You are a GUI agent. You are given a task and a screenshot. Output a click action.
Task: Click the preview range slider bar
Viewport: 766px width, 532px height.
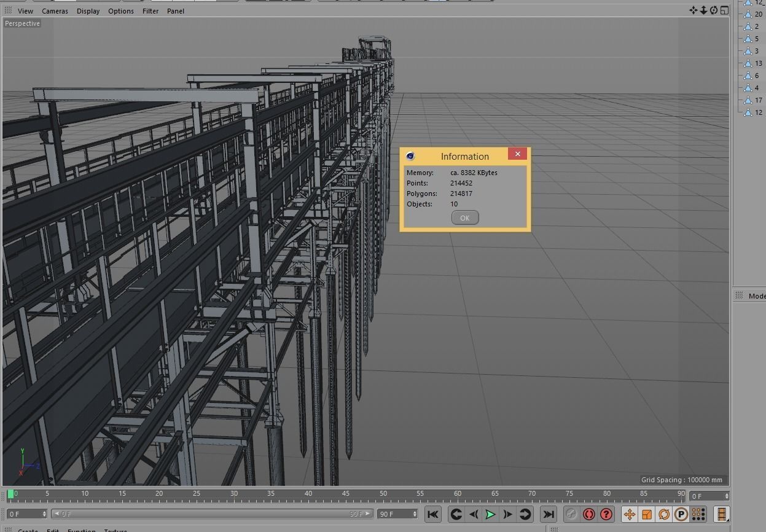[x=212, y=514]
